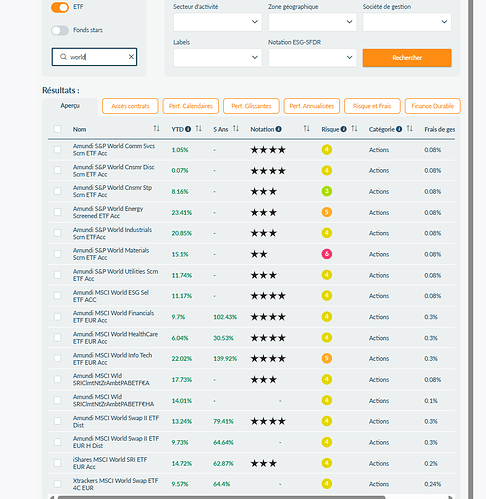Open the Perf. Glissantes tab

pos(251,106)
